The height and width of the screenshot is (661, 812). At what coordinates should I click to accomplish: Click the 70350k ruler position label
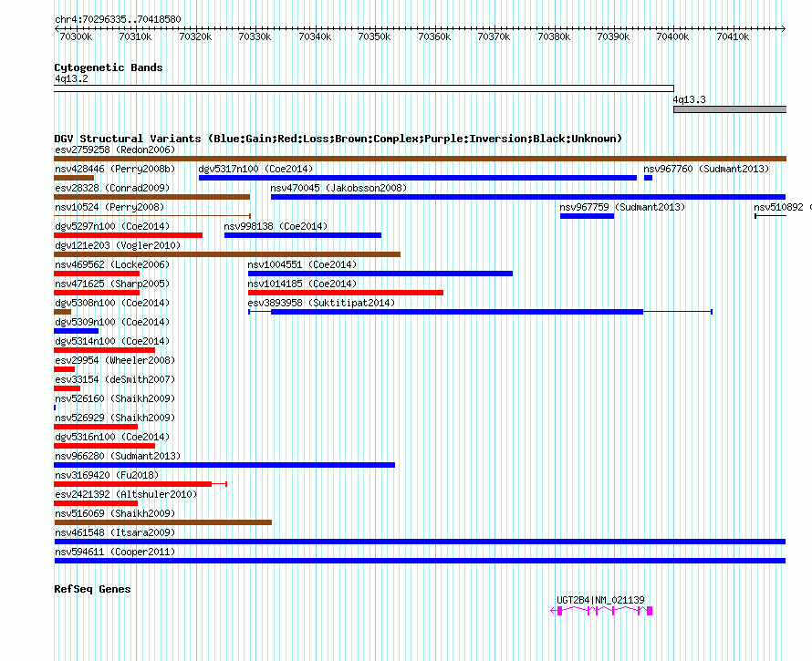374,36
